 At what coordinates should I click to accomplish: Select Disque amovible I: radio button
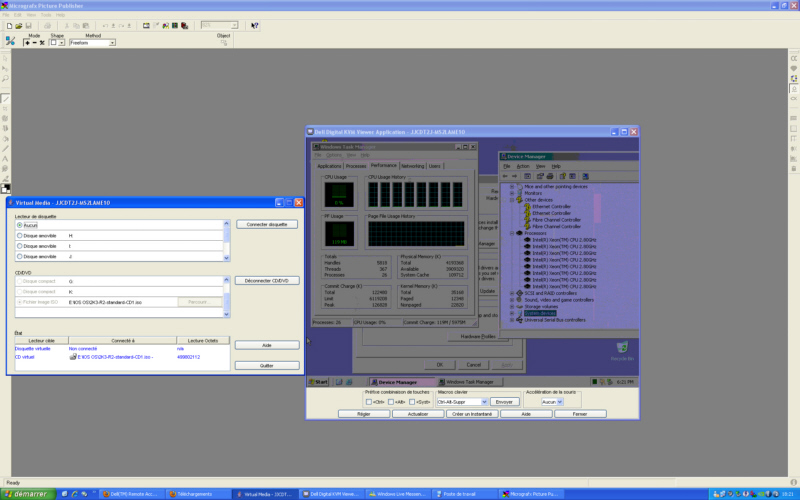coord(19,246)
